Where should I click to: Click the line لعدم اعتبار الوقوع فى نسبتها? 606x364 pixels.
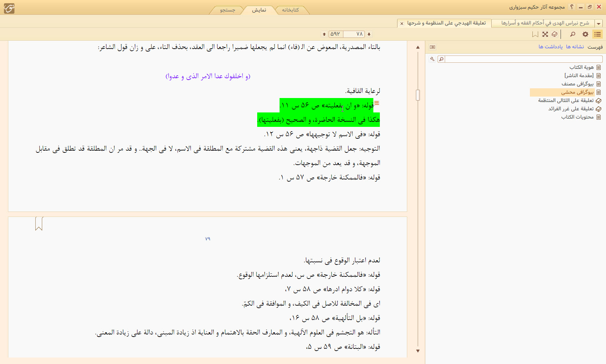342,260
